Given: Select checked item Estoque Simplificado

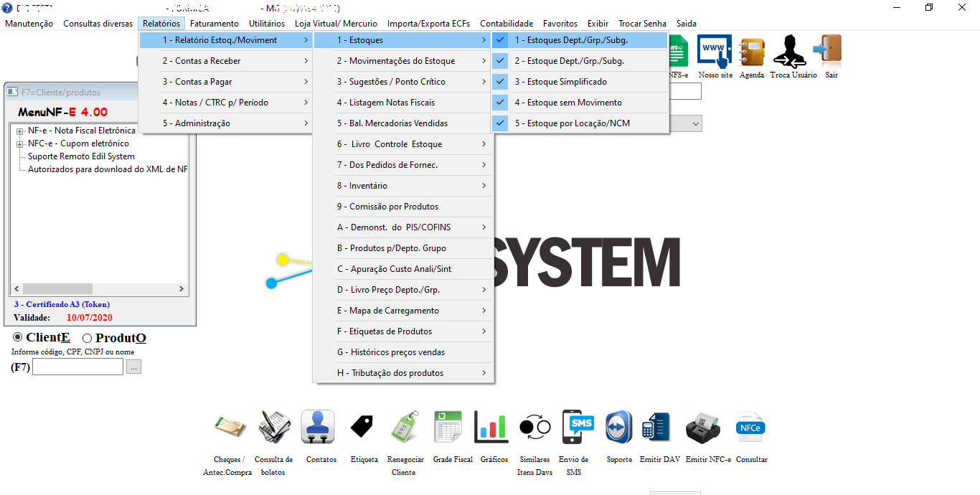Looking at the screenshot, I should [x=560, y=82].
